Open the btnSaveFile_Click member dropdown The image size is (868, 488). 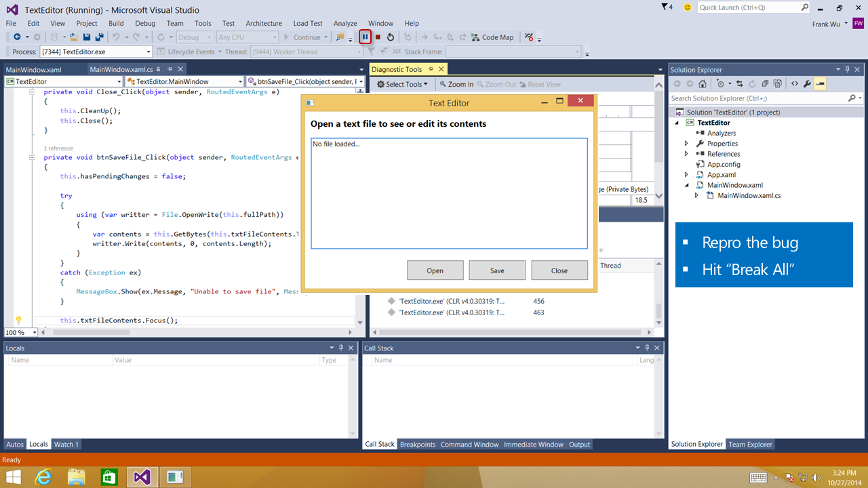coord(306,81)
